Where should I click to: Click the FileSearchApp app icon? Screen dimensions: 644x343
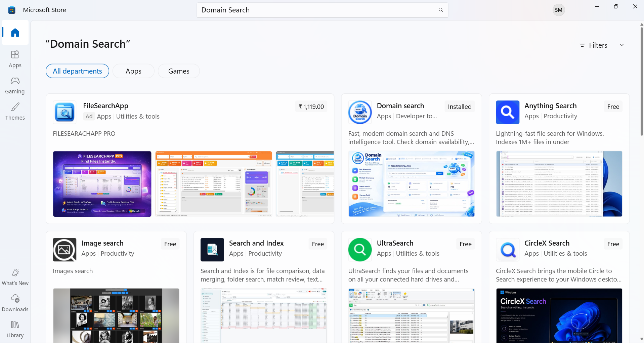pyautogui.click(x=65, y=112)
